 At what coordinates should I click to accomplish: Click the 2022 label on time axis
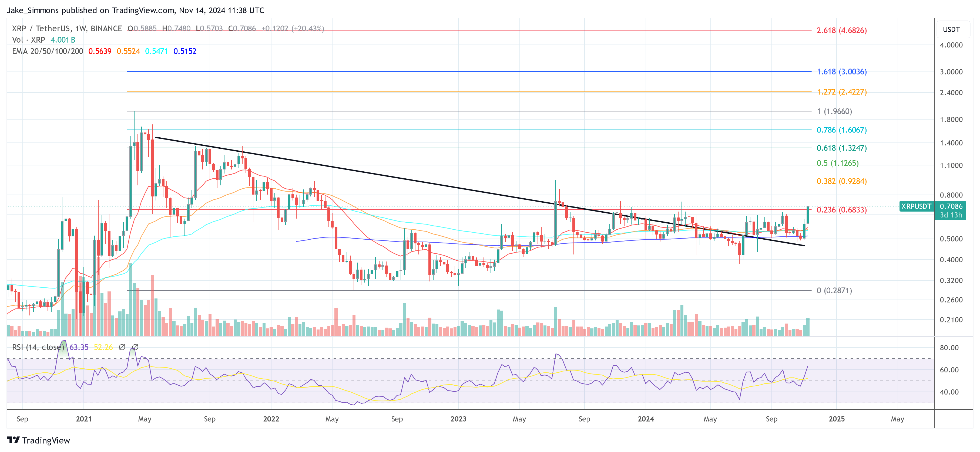(x=271, y=419)
